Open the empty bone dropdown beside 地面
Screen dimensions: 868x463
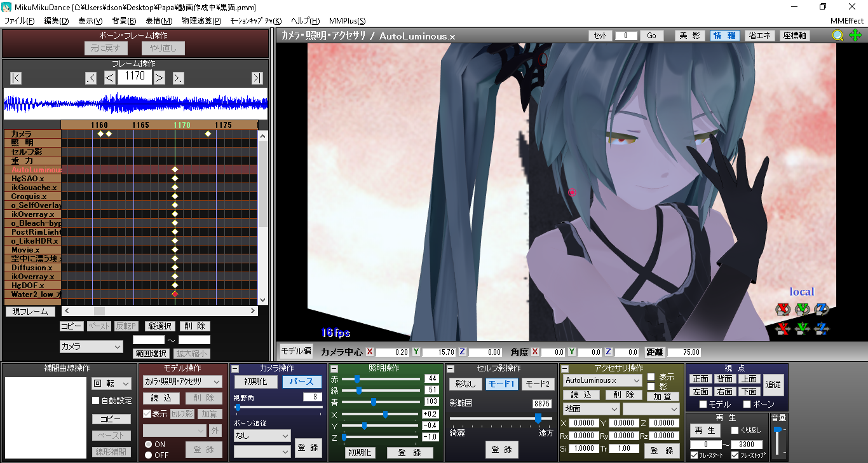click(x=651, y=409)
